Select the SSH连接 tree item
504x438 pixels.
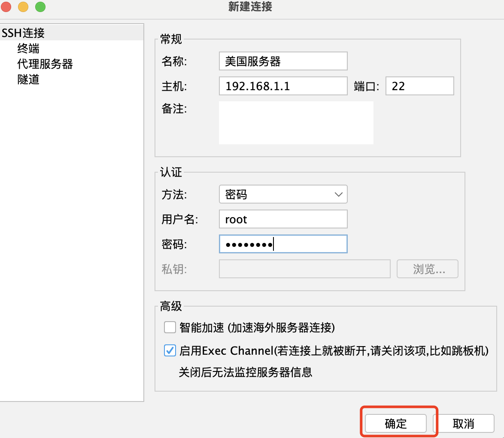(23, 33)
